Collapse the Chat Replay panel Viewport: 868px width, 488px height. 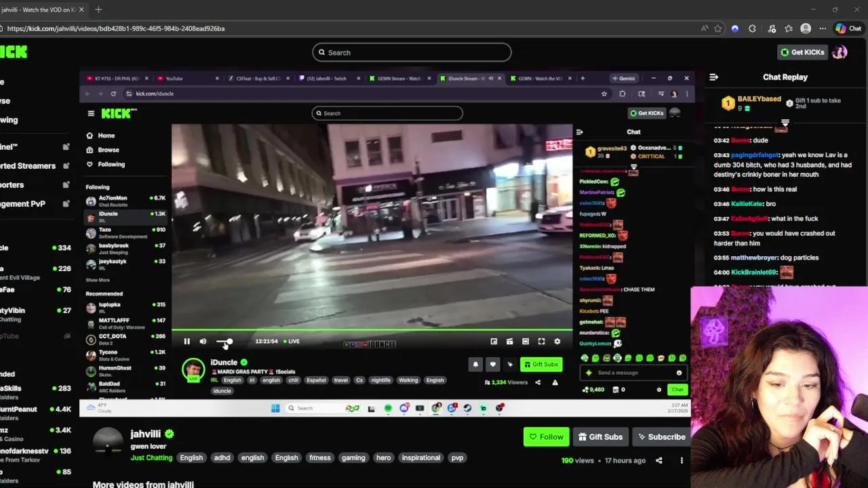(x=713, y=77)
